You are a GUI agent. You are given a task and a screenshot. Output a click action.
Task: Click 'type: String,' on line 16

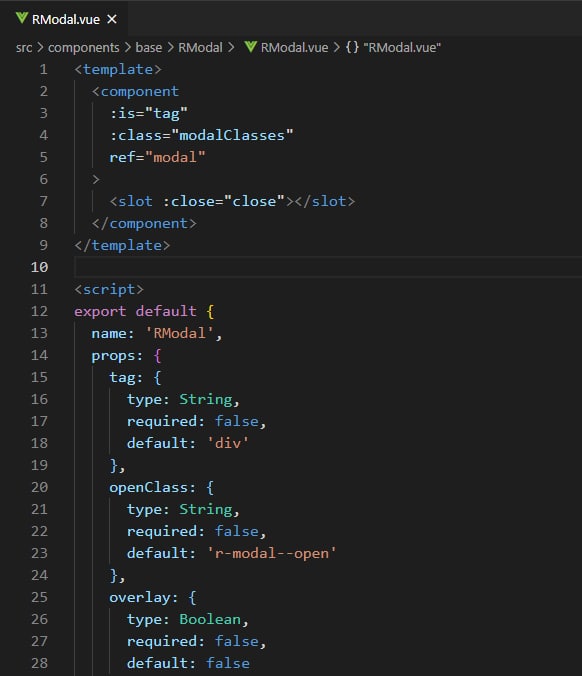click(x=183, y=400)
